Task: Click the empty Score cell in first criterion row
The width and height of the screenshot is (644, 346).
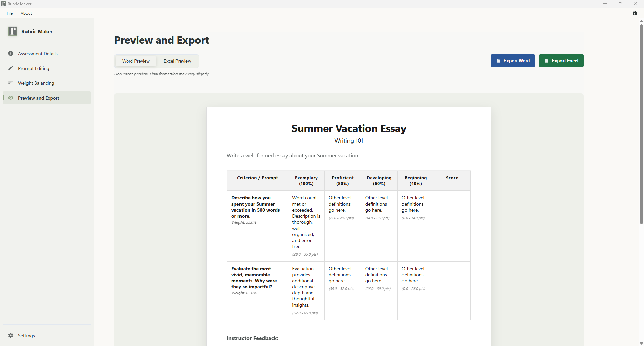Action: (x=452, y=226)
